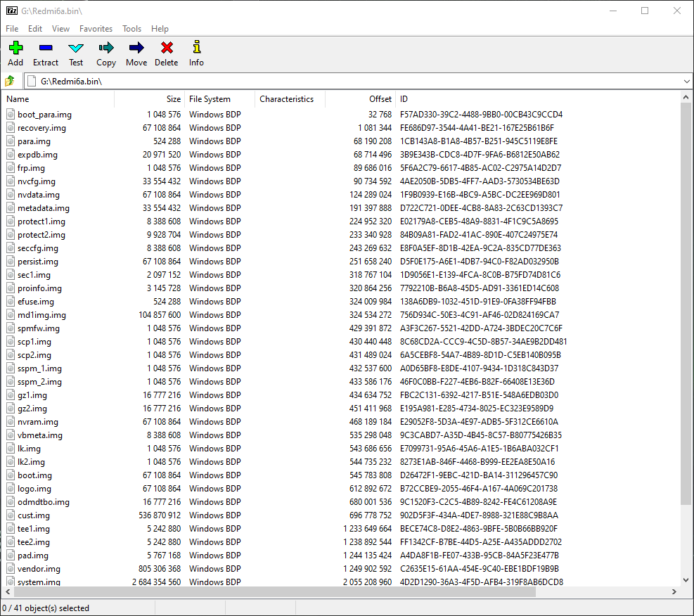Open the File menu

[x=12, y=29]
